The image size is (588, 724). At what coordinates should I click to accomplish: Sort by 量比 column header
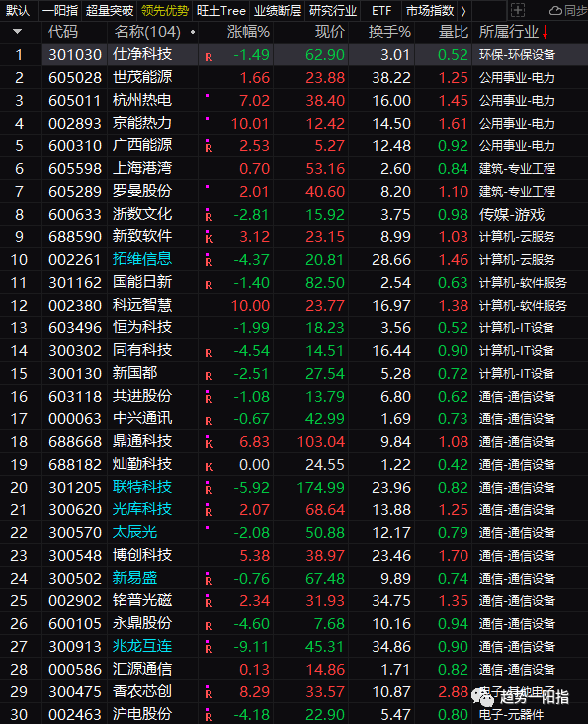pos(454,32)
